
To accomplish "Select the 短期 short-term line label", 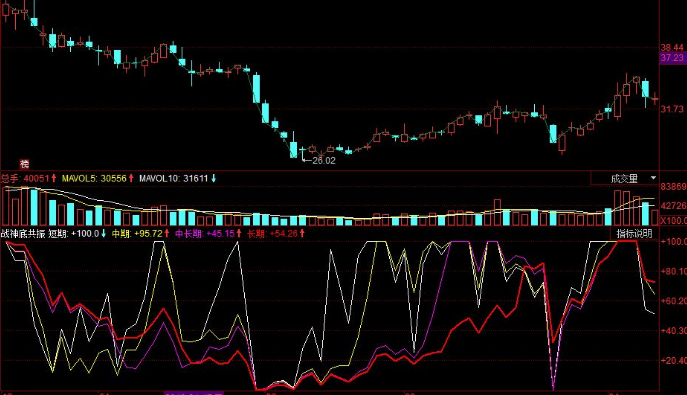I will 57,233.
